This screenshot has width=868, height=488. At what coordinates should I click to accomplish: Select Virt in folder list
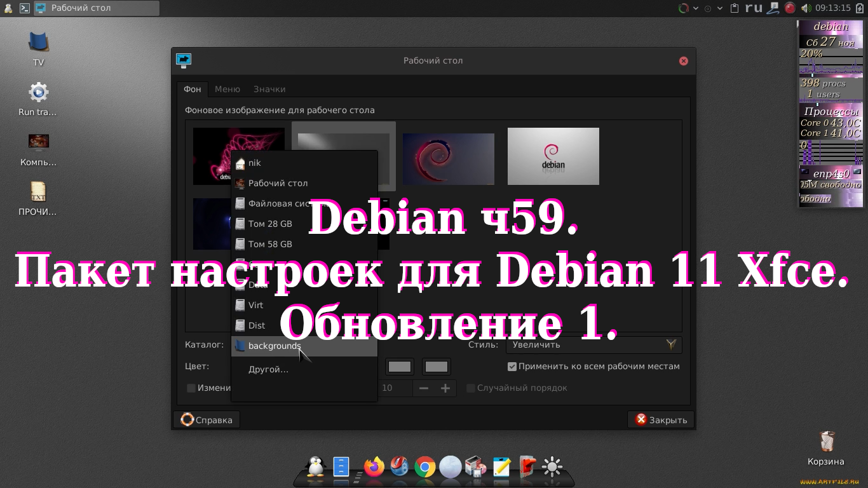coord(304,306)
